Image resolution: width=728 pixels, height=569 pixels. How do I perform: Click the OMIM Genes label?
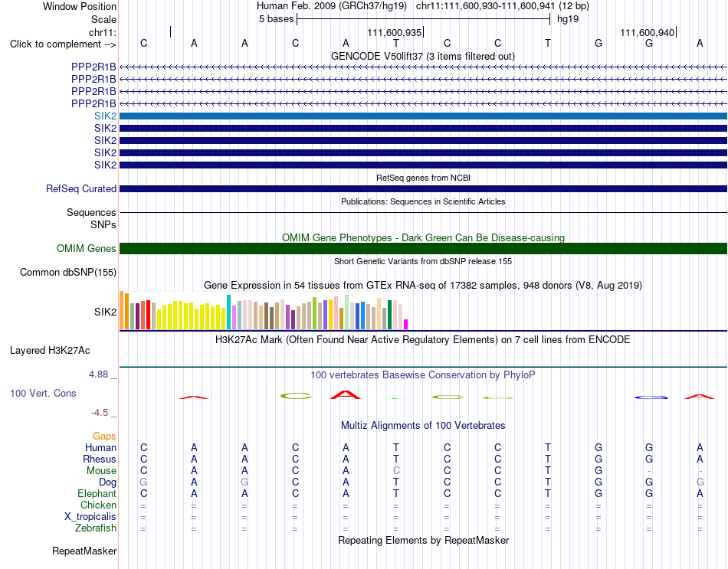[87, 248]
